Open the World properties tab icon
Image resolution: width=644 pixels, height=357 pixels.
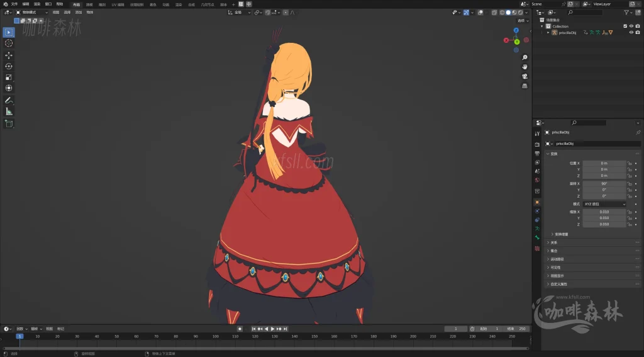click(537, 180)
